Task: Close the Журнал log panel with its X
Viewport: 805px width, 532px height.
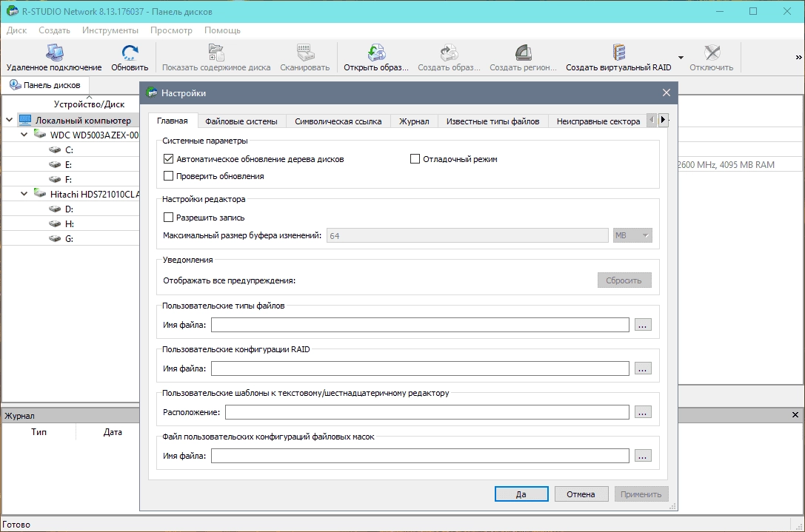Action: (795, 414)
